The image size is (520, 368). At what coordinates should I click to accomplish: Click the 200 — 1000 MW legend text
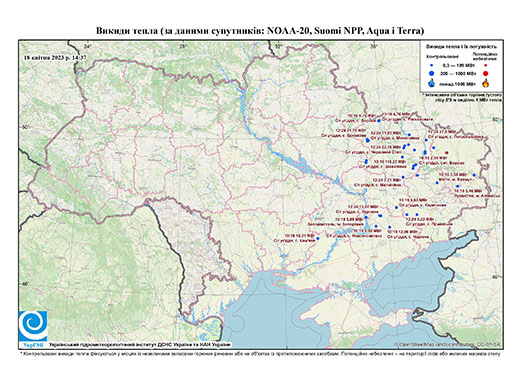(459, 73)
